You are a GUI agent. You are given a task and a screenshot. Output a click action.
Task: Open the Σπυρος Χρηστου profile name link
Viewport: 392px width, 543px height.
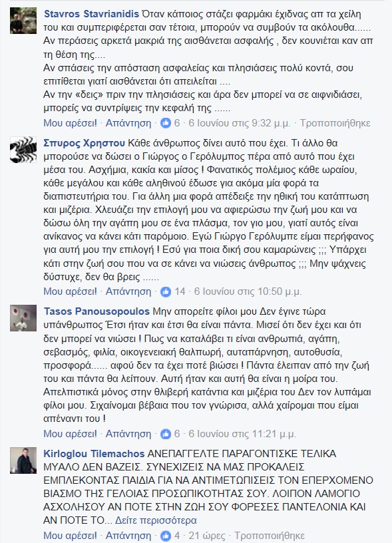click(84, 143)
